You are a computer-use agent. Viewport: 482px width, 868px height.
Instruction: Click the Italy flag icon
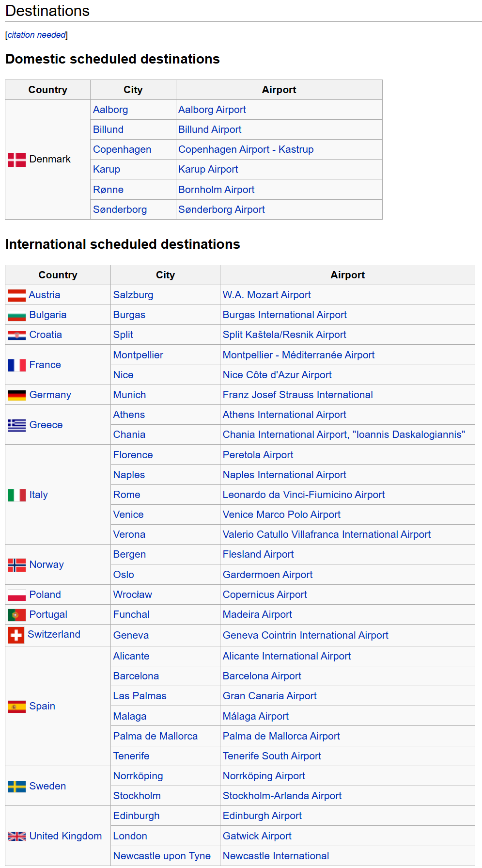(17, 495)
